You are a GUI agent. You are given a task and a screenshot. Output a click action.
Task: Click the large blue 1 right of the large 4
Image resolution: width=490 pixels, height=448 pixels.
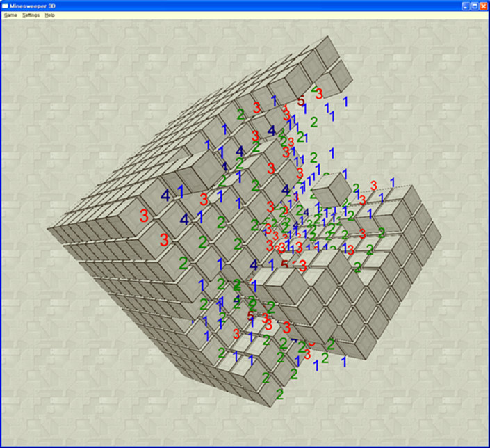[181, 192]
